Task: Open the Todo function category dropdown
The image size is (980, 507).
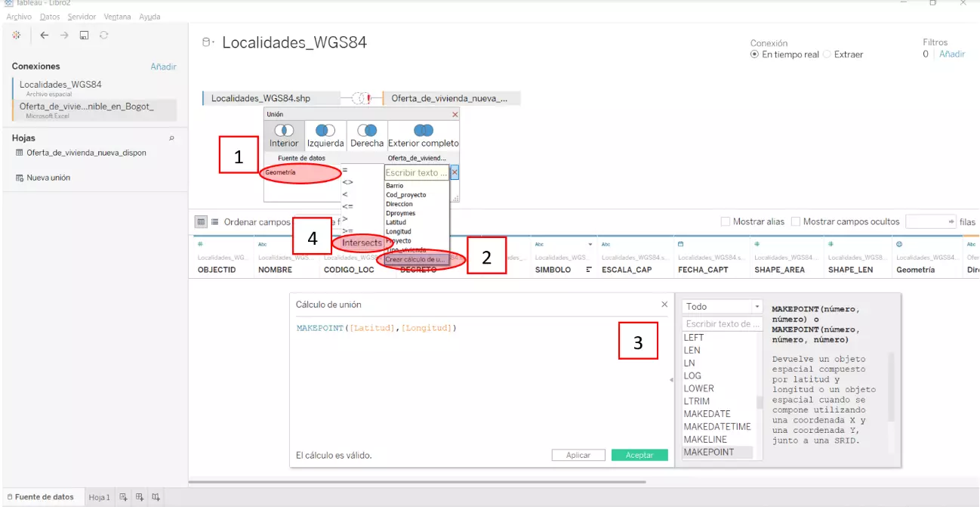Action: point(723,307)
